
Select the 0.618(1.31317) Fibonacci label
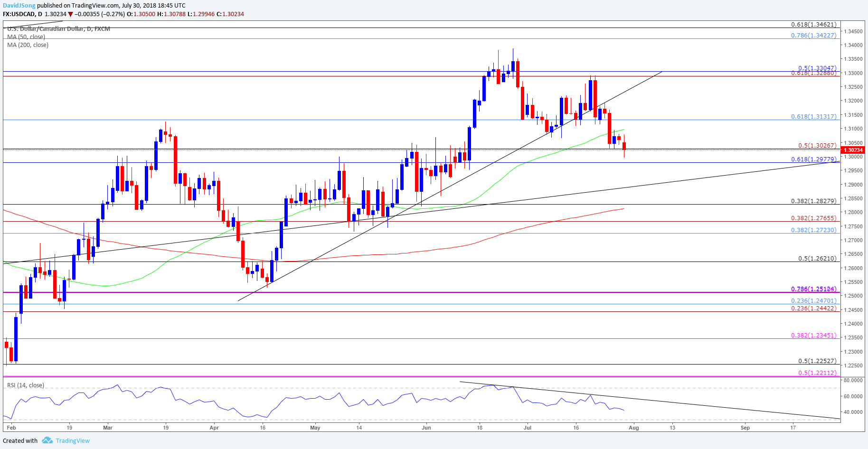click(x=814, y=116)
